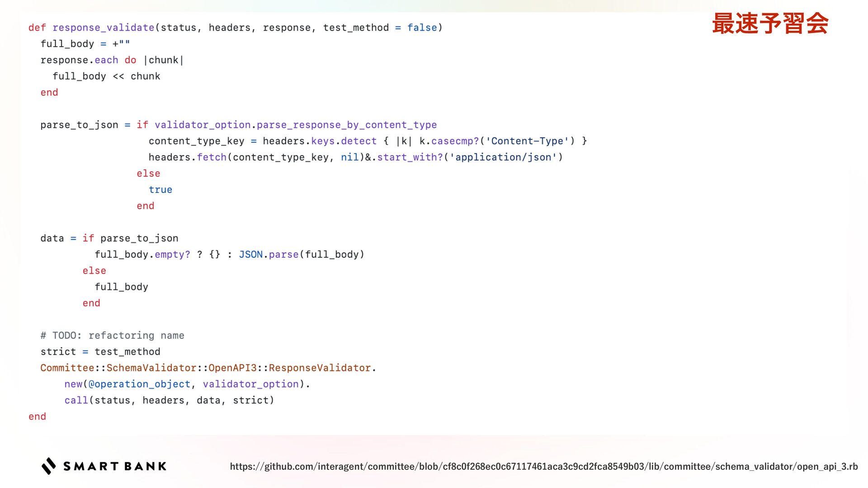
Task: Click the call(status, headers, data, strict) line
Action: (169, 400)
